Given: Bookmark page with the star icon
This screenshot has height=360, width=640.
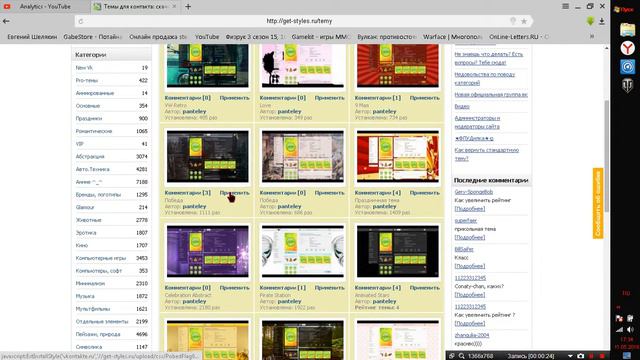Looking at the screenshot, I should coord(524,21).
